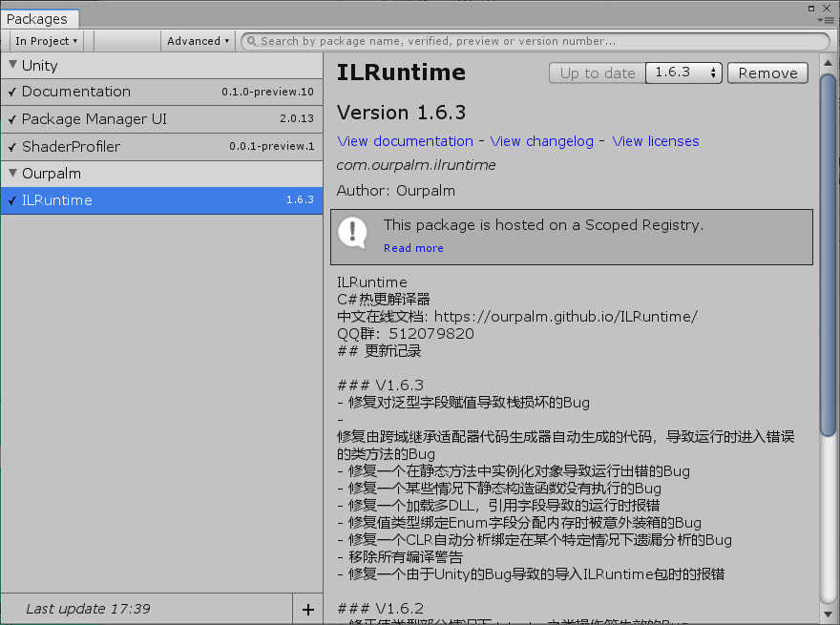Click the QQ群 512079820 line

[406, 334]
